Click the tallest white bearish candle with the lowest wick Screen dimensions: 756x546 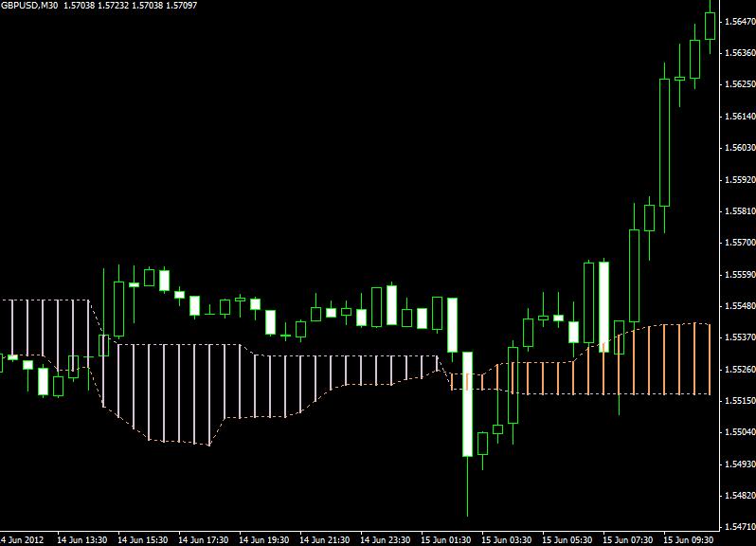tap(468, 404)
